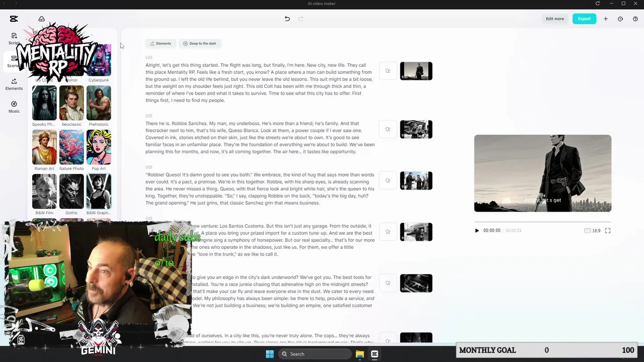This screenshot has height=362, width=644.
Task: Click the refresh icon in the title bar
Action: point(597,4)
